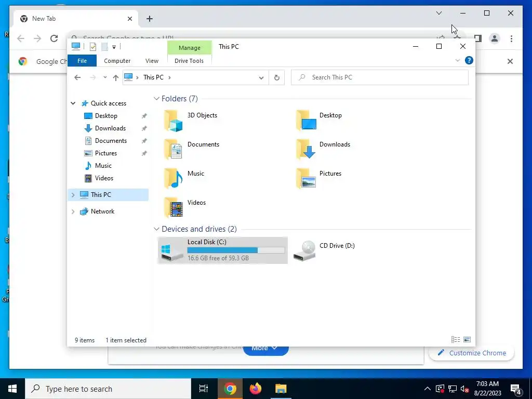This screenshot has width=532, height=399.
Task: Go up one level with the up arrow
Action: coord(116,78)
